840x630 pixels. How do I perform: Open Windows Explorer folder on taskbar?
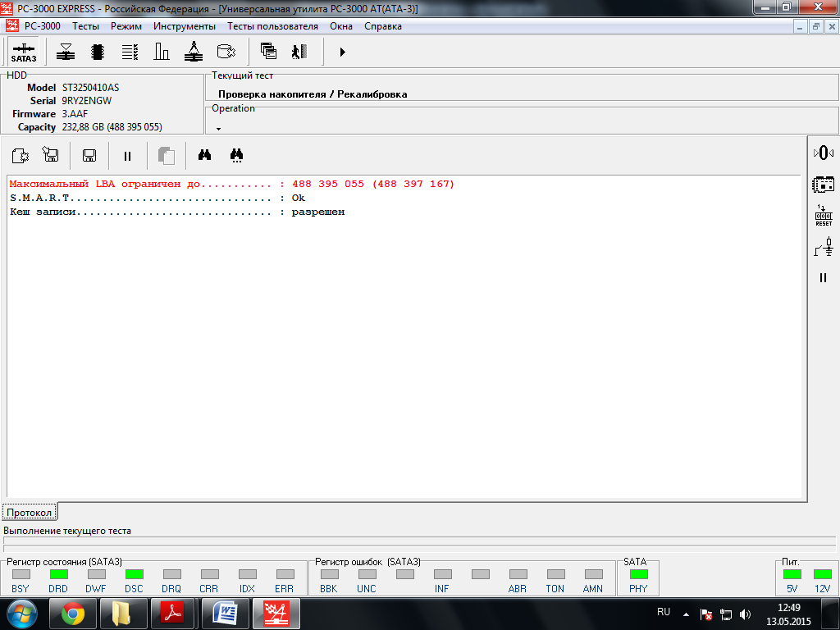click(123, 614)
